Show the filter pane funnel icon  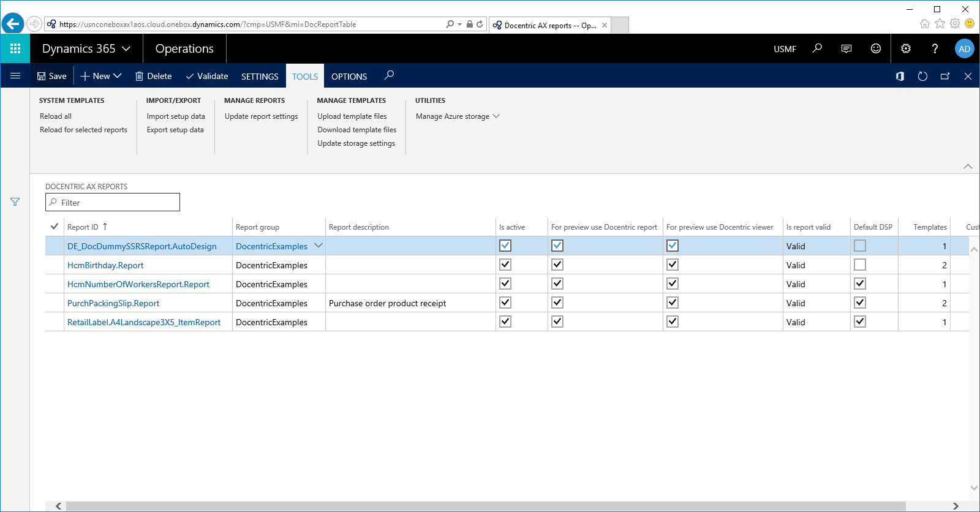[x=15, y=202]
